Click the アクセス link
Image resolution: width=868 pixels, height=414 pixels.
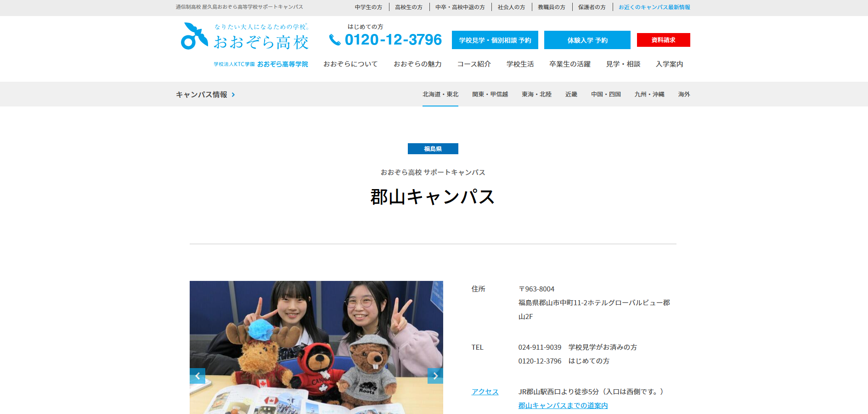pos(485,392)
